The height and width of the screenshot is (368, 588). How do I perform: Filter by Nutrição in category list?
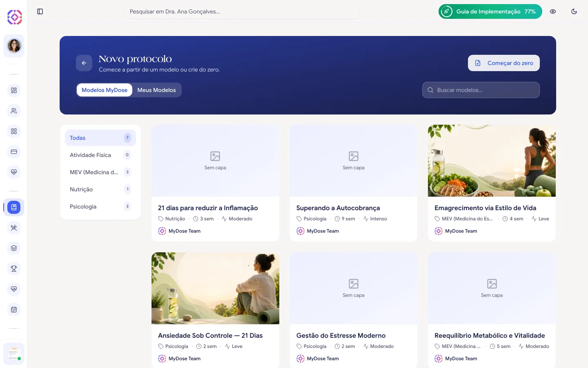coord(100,189)
